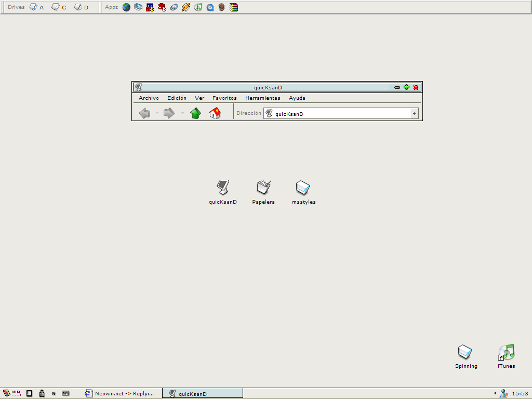The image size is (532, 399).
Task: Open the Papelera recycle bin desktop icon
Action: [263, 188]
